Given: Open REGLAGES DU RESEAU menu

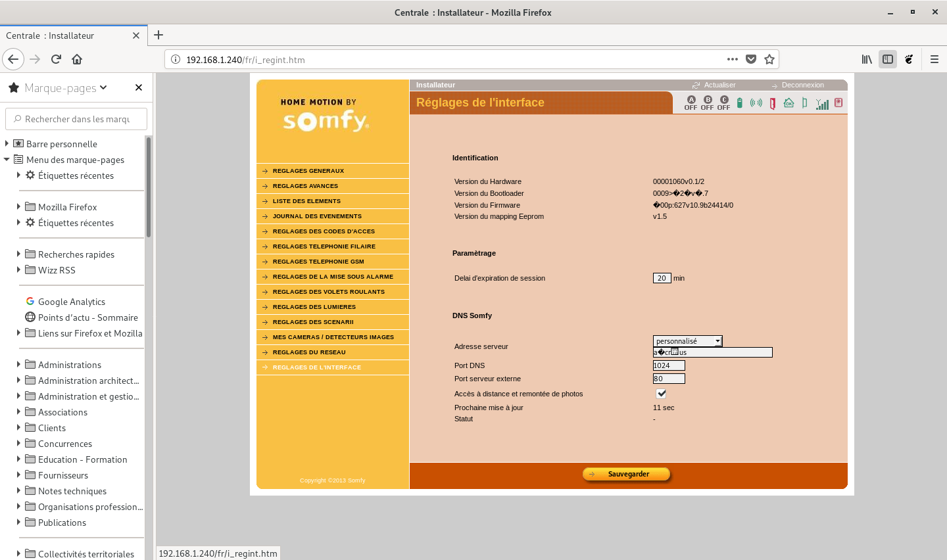Looking at the screenshot, I should (309, 352).
